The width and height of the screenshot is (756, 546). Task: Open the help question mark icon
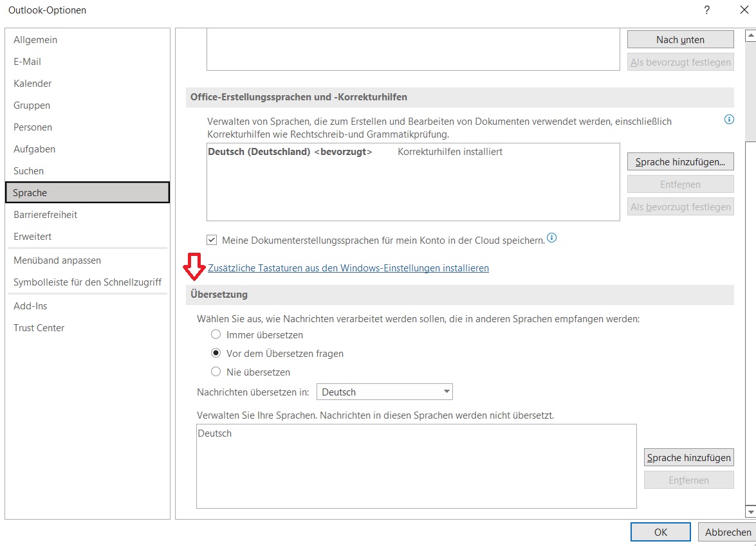[707, 10]
